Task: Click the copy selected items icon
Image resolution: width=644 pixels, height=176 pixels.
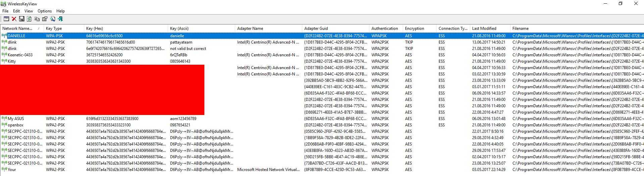Action: tap(37, 19)
